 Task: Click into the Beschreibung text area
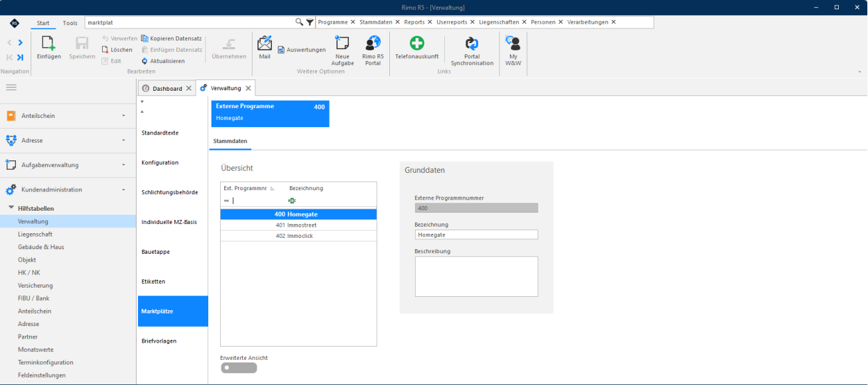coord(476,276)
